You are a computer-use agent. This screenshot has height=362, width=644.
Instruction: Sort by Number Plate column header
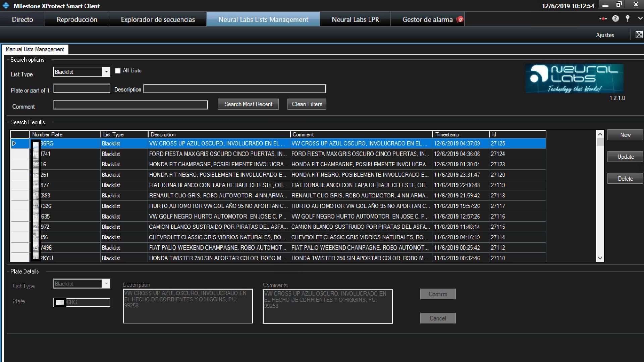pyautogui.click(x=65, y=134)
